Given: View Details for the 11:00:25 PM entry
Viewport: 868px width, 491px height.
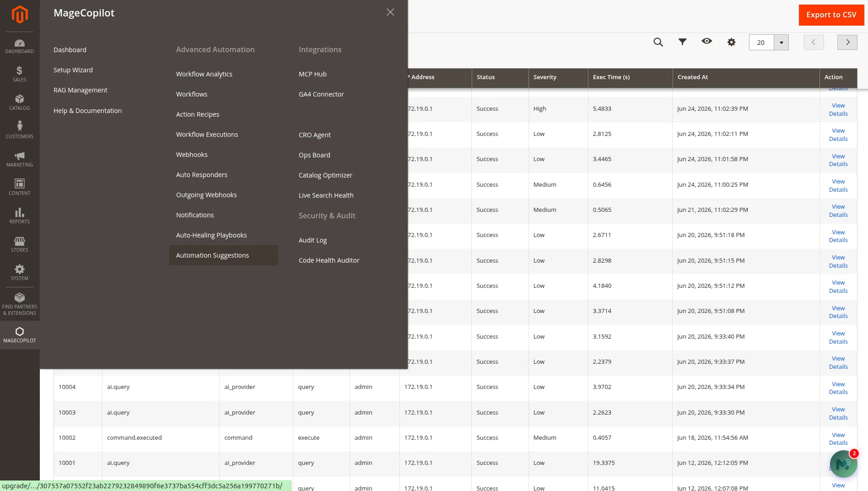Looking at the screenshot, I should 838,186.
